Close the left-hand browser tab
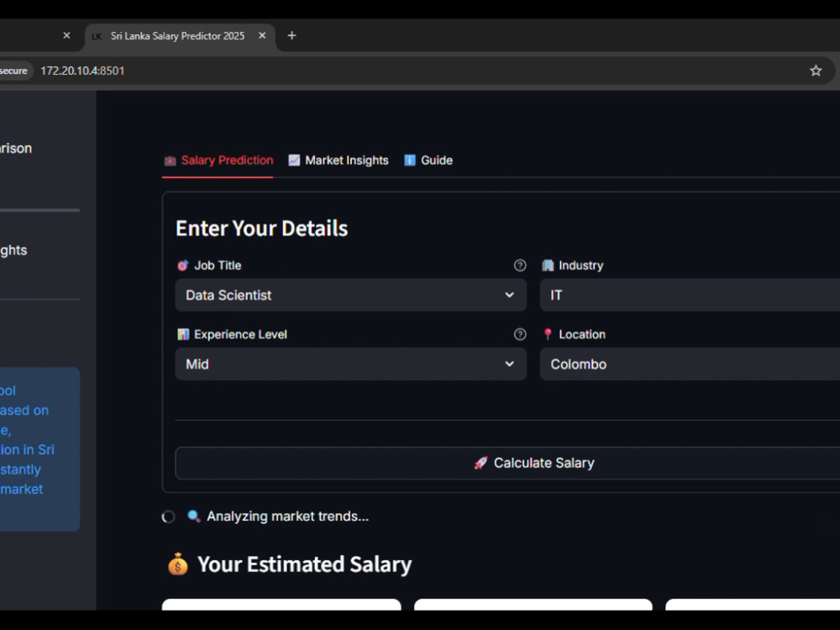840x630 pixels. 66,35
